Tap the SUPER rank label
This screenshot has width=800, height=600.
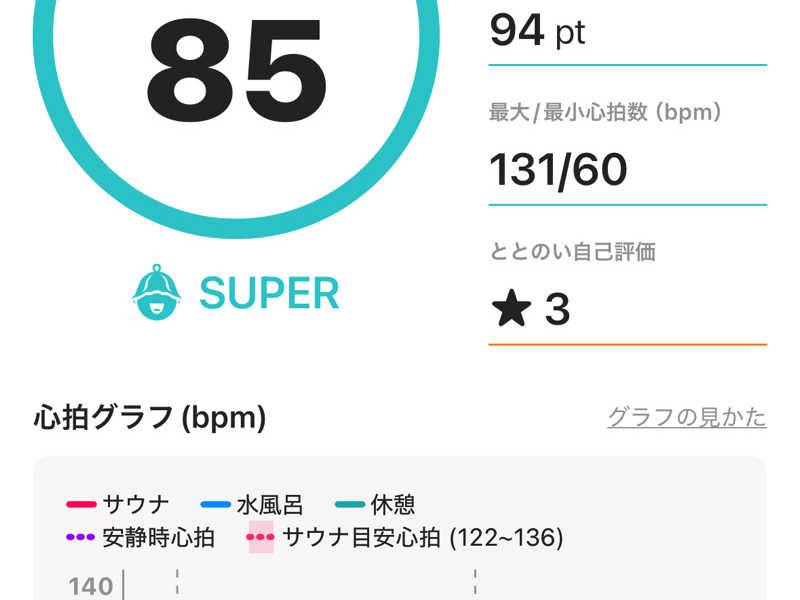[269, 293]
